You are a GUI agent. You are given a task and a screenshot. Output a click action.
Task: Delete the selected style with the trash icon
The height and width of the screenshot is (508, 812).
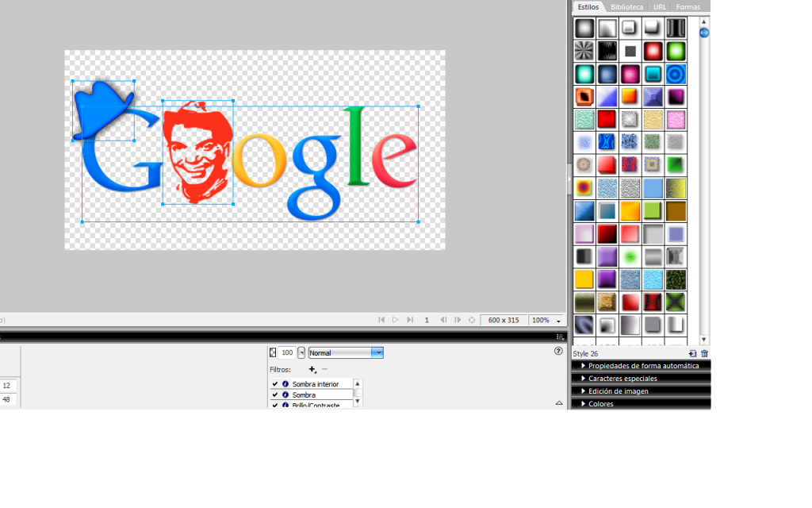(x=704, y=353)
